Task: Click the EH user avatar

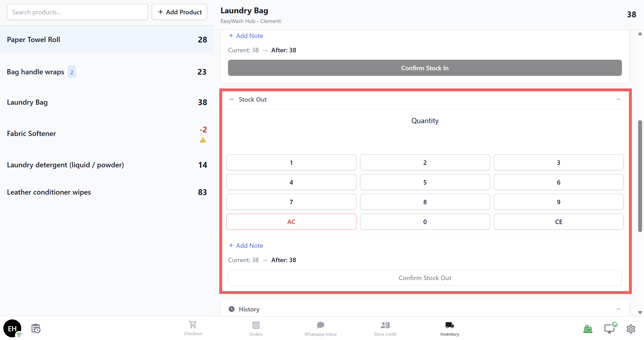Action: (12, 328)
